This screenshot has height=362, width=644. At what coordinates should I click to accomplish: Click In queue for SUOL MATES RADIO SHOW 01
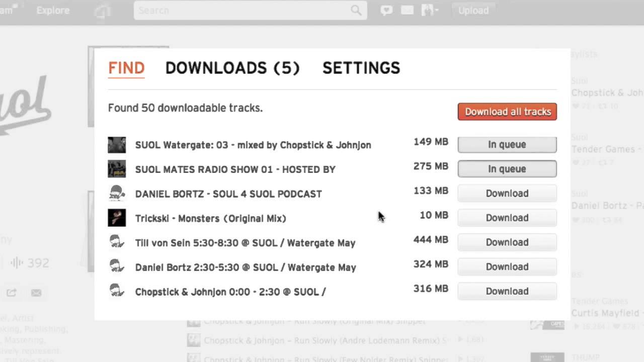point(507,169)
